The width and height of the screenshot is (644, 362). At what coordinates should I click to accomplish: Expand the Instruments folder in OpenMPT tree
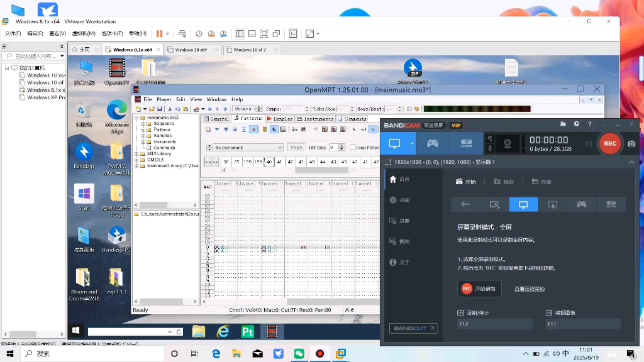click(143, 141)
